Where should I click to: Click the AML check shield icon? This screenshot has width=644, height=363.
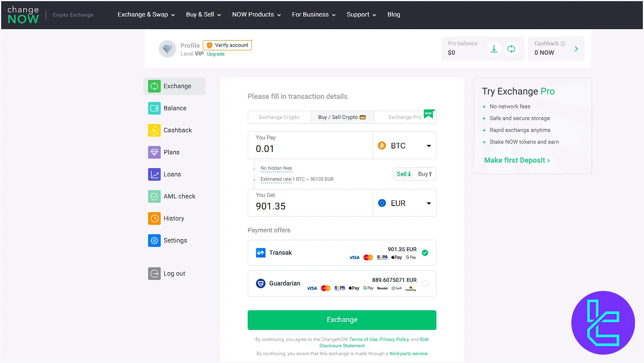coord(154,196)
